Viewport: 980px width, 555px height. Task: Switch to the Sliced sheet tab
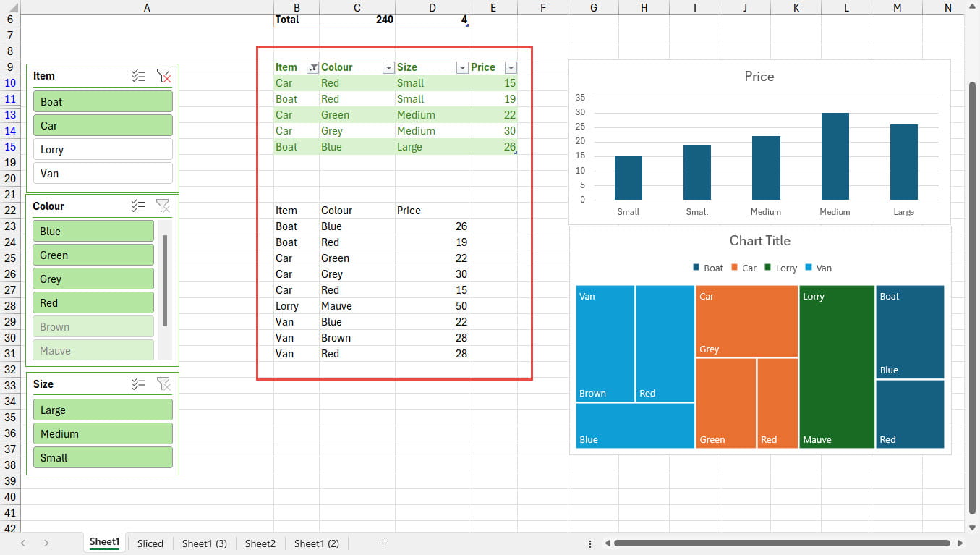click(150, 543)
